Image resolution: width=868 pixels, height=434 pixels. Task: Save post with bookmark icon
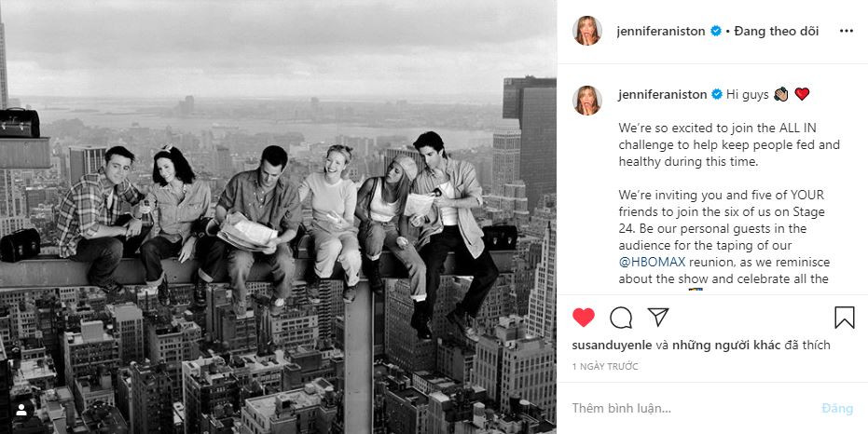(x=844, y=318)
